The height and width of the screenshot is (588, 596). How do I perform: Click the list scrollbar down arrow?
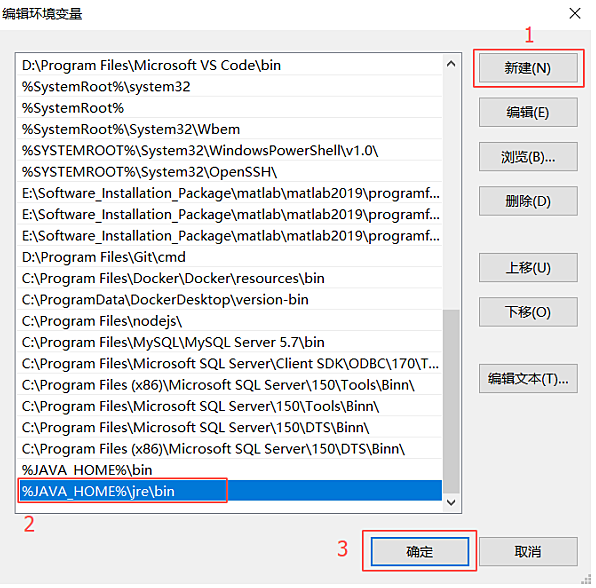(x=451, y=502)
